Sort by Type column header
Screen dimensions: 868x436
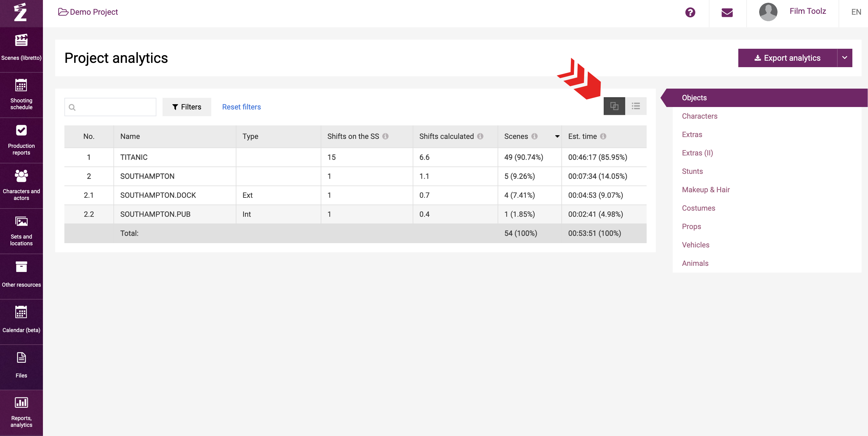click(250, 136)
